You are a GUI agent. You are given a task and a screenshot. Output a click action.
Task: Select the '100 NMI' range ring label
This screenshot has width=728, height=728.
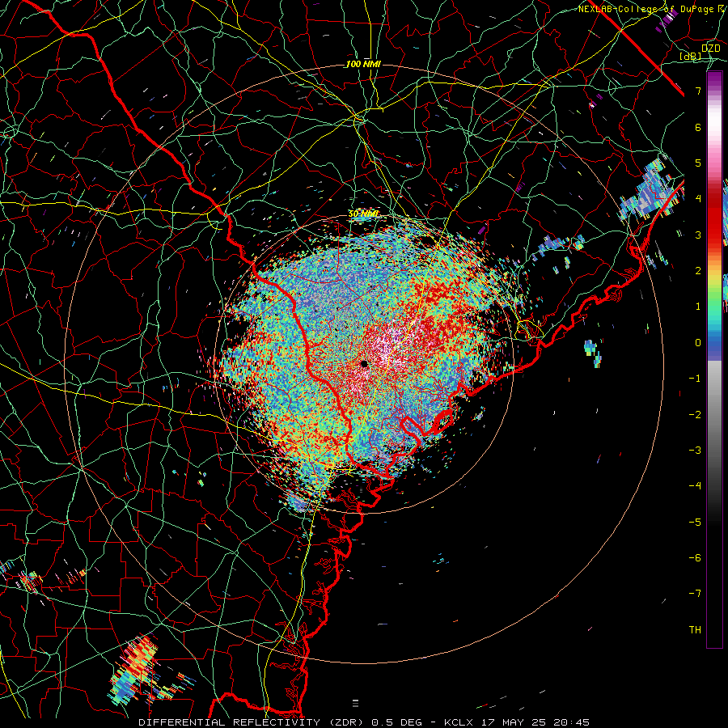[x=363, y=64]
